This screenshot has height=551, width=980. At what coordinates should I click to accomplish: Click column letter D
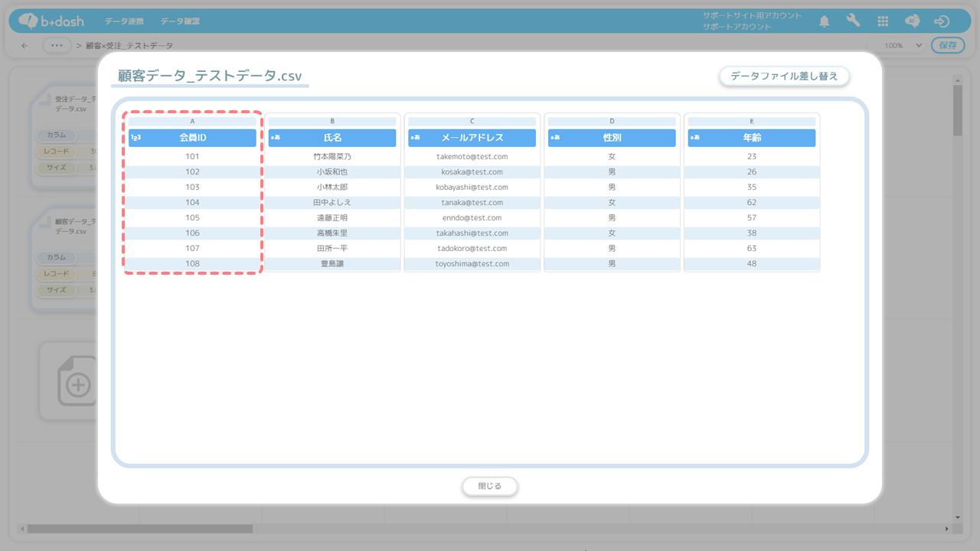(612, 121)
